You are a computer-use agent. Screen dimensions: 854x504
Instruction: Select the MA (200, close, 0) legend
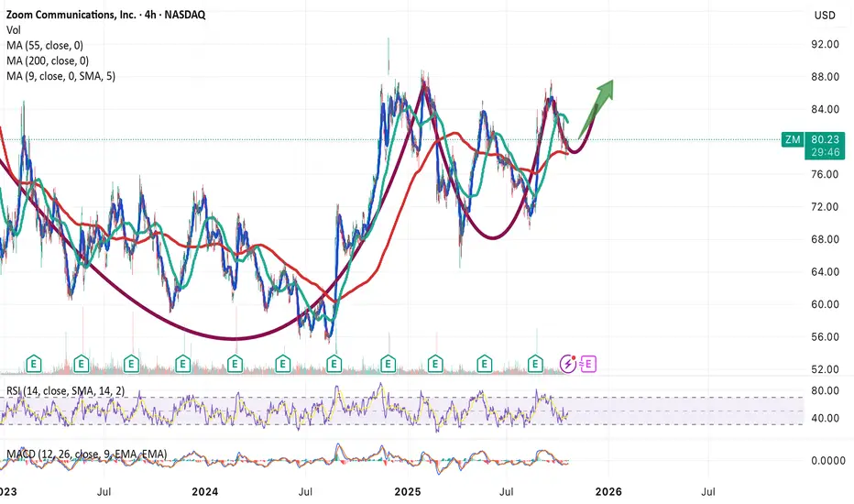click(x=48, y=60)
